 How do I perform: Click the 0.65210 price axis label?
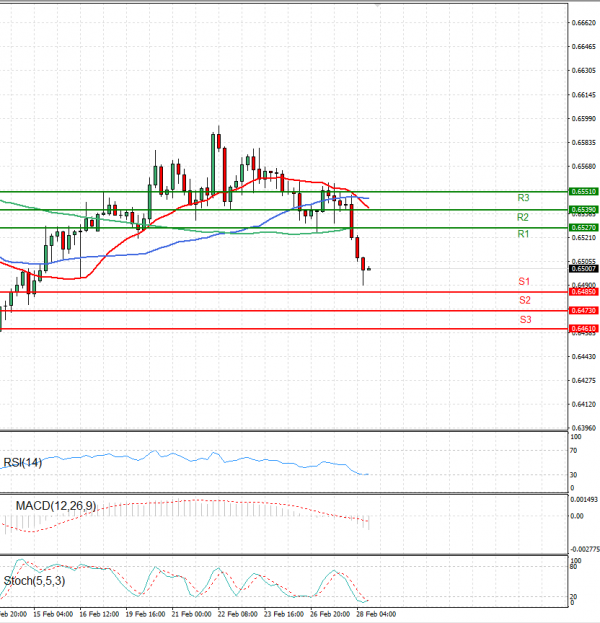tap(584, 238)
